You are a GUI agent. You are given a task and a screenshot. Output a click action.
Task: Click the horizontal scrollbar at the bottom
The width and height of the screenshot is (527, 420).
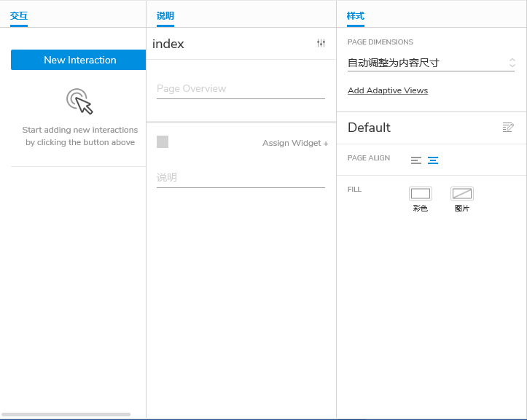(66, 414)
